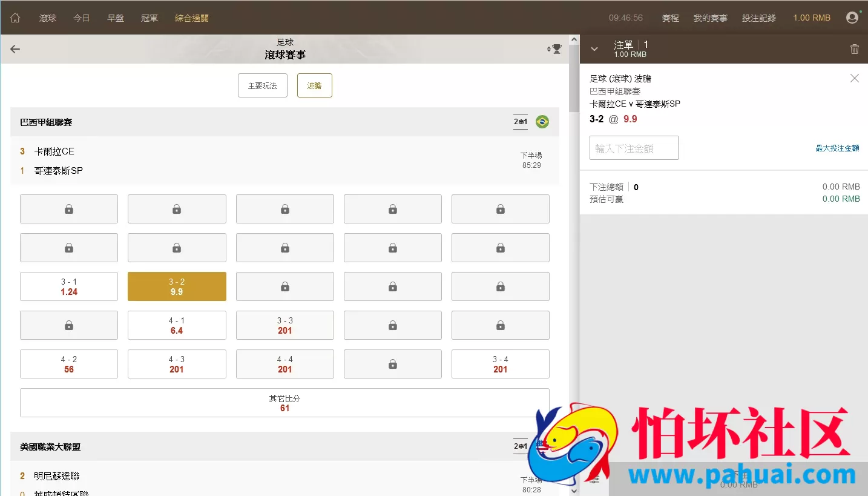Toggle the 2合1 switch for 美國職業大聯盟
Viewport: 868px width, 496px height.
(520, 446)
